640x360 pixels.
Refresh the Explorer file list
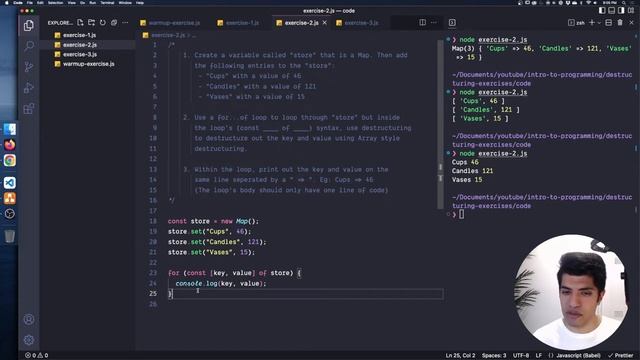tap(103, 23)
